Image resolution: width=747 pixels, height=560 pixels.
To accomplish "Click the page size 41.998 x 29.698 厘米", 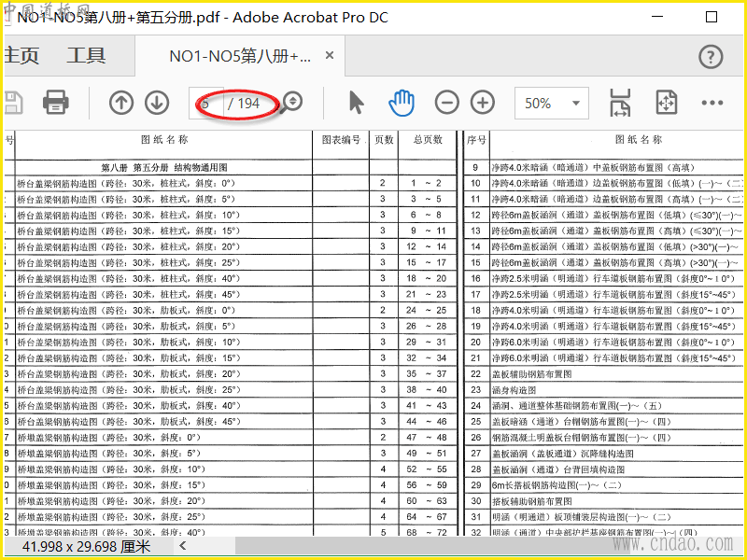I will point(86,546).
